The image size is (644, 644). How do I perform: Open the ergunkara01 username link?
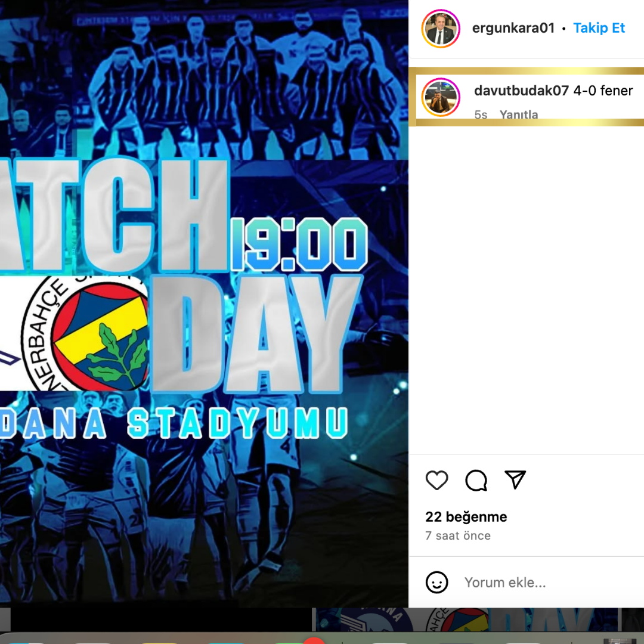513,28
